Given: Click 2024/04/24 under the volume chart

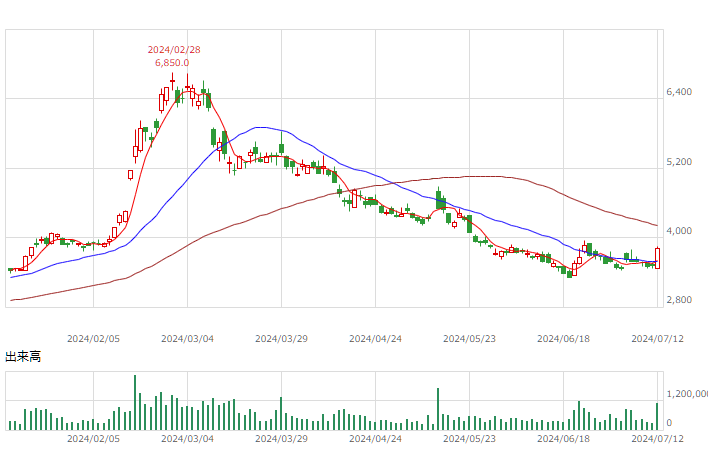Looking at the screenshot, I should point(375,439).
